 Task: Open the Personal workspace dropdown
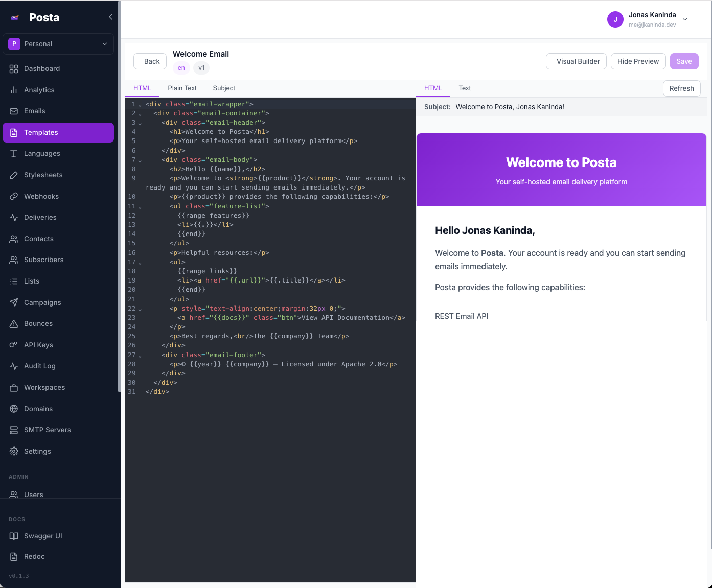pos(58,44)
